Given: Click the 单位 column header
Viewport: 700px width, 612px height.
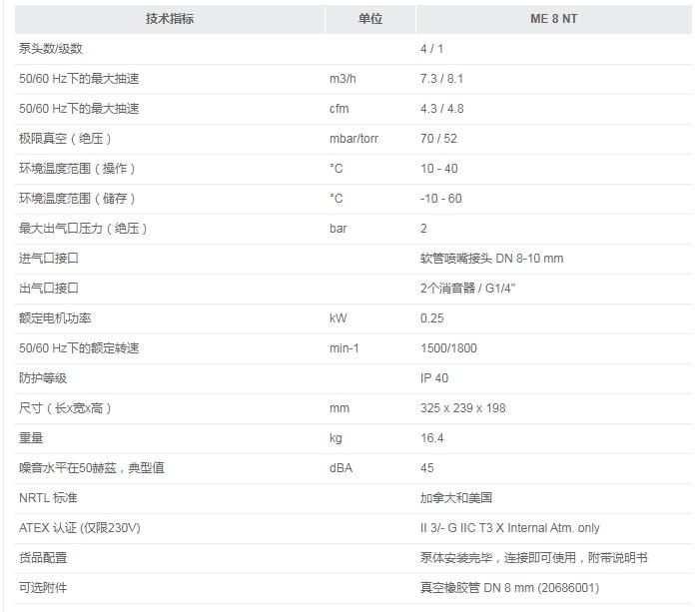Looking at the screenshot, I should pos(370,19).
